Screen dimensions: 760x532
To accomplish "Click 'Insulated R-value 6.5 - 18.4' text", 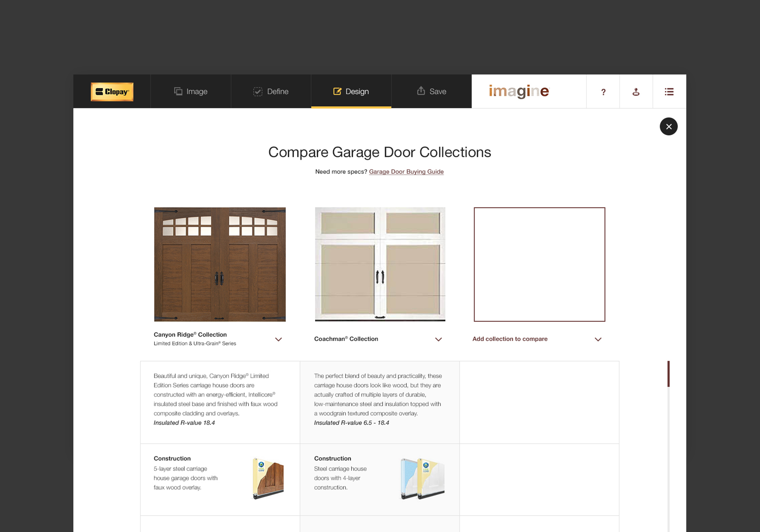I will point(351,423).
